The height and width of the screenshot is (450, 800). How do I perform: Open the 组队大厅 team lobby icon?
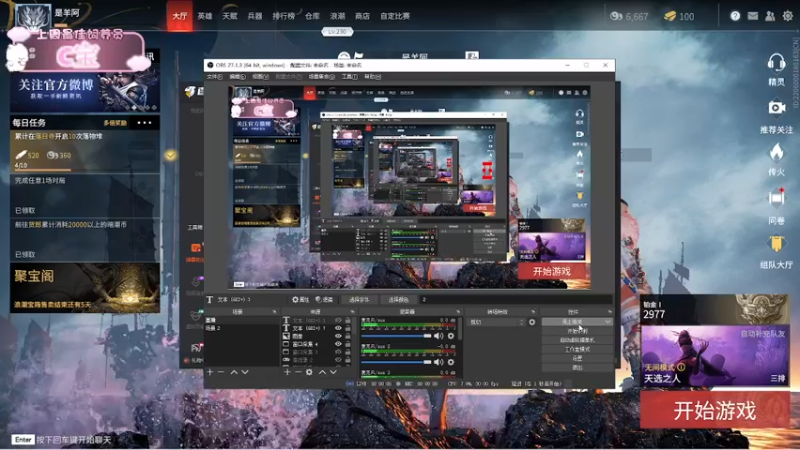click(x=776, y=243)
